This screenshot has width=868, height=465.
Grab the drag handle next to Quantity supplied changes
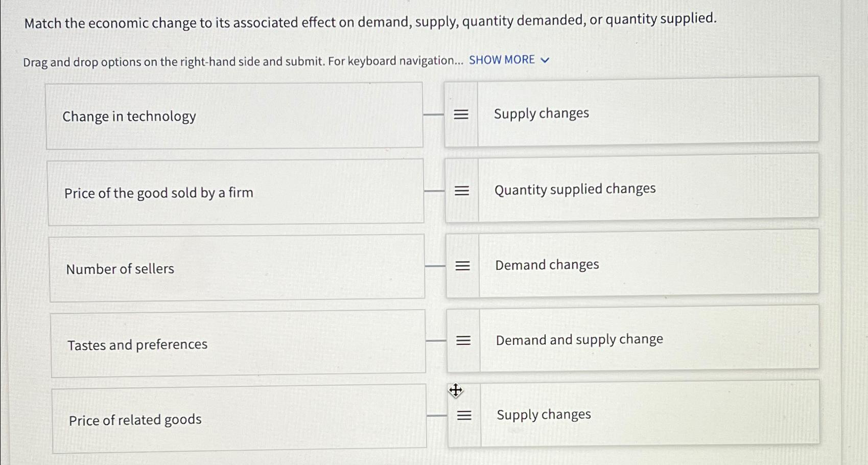pos(461,190)
